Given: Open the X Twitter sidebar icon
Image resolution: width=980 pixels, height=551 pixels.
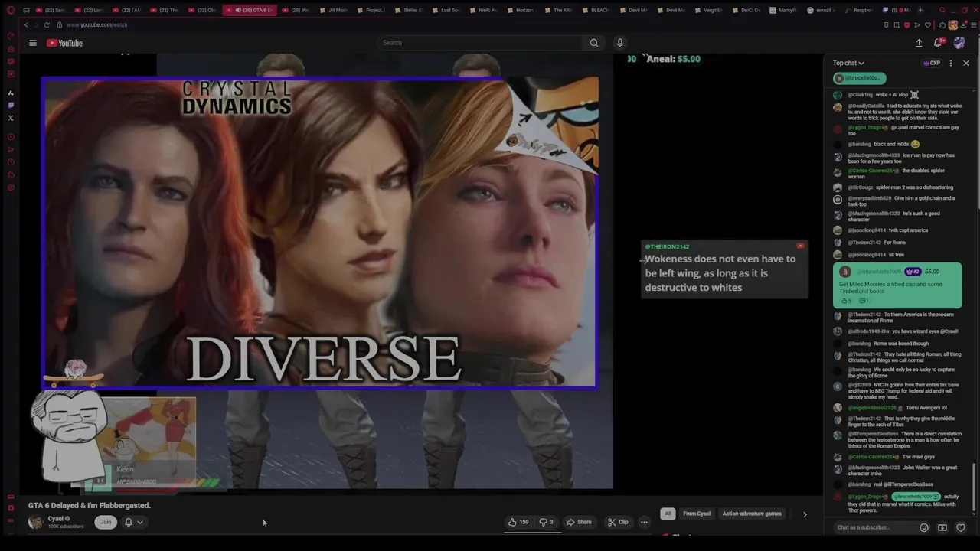Looking at the screenshot, I should coord(11,118).
